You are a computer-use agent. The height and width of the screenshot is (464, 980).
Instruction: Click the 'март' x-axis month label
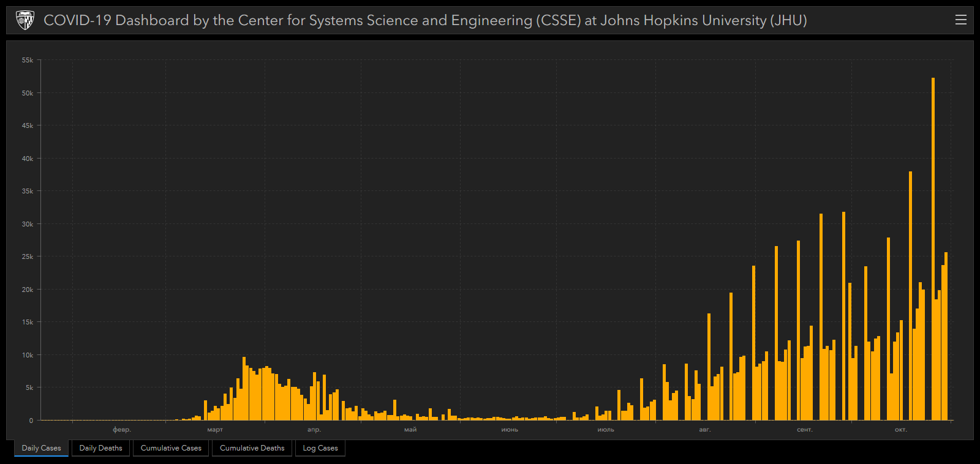click(215, 430)
